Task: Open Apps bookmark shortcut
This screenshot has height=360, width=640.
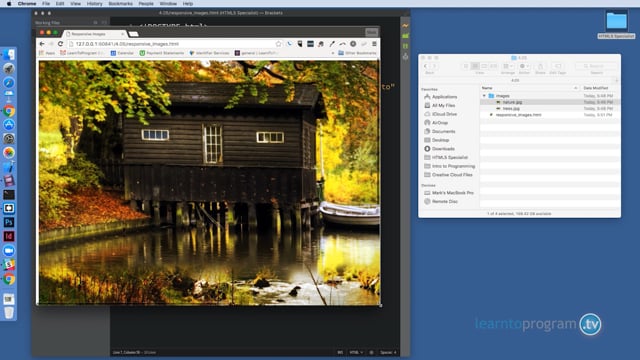Action: click(47, 53)
